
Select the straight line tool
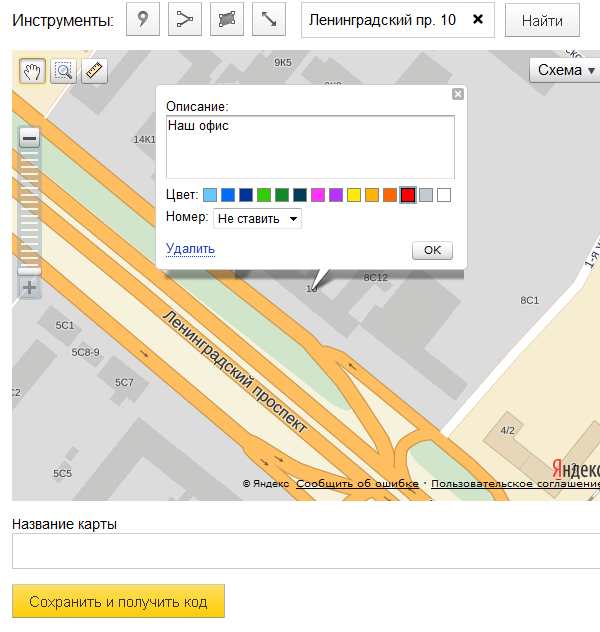268,19
